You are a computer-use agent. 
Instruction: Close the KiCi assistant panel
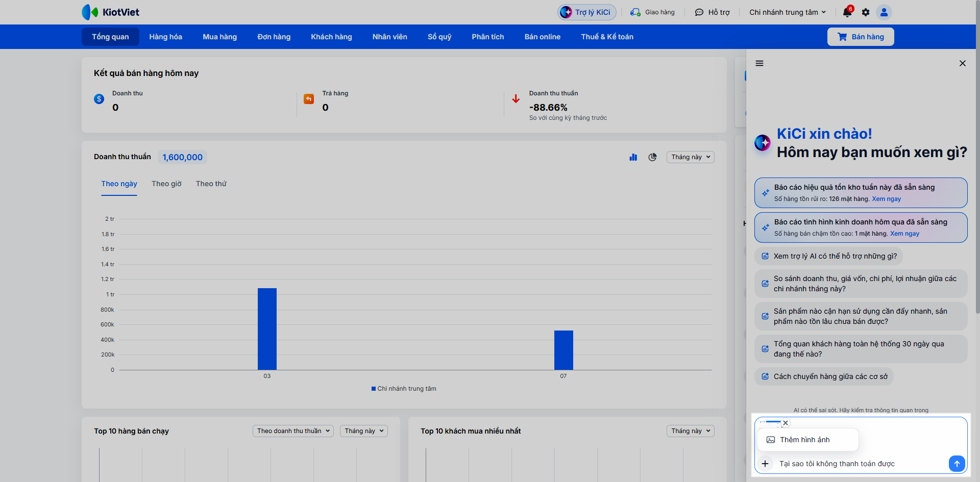[963, 63]
